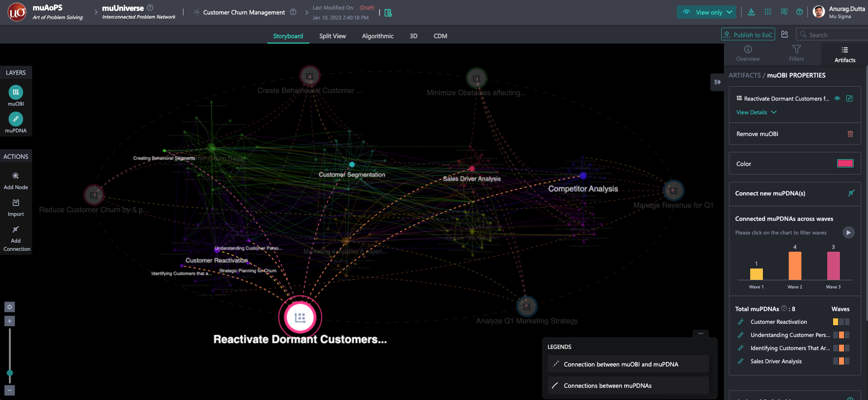Edit the Reactivate Dormant Customers muOBI
The width and height of the screenshot is (868, 400).
tap(849, 98)
